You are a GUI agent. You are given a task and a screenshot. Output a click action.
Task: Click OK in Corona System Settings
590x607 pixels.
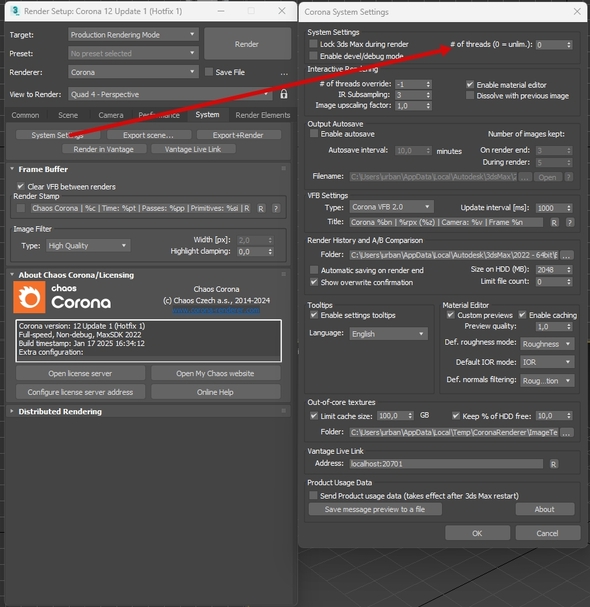point(477,533)
